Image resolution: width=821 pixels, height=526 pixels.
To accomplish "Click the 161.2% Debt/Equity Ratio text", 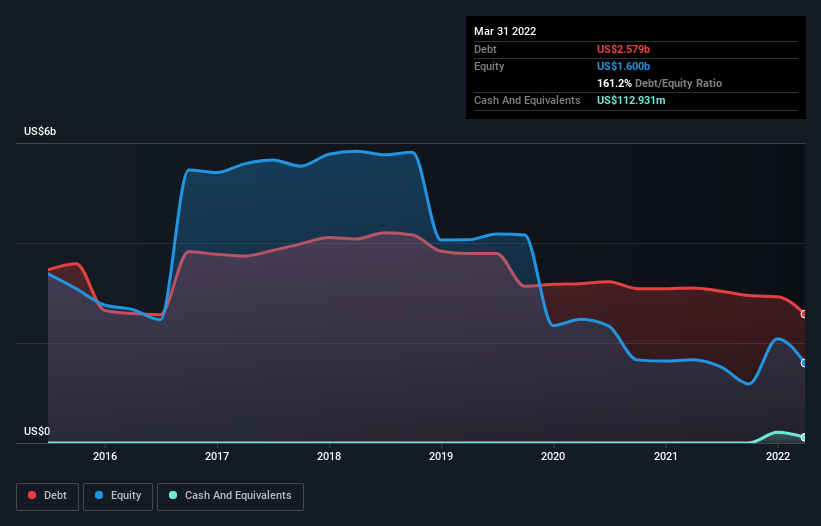I will (659, 83).
